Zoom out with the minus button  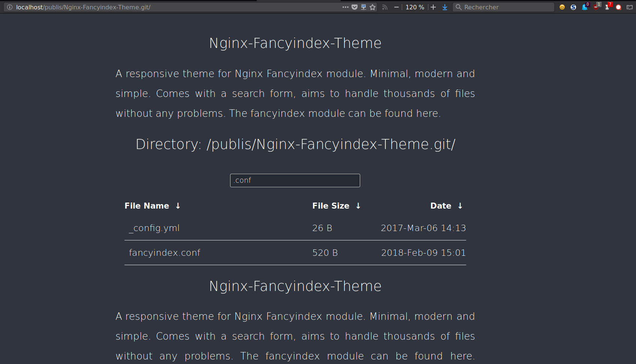pos(396,7)
